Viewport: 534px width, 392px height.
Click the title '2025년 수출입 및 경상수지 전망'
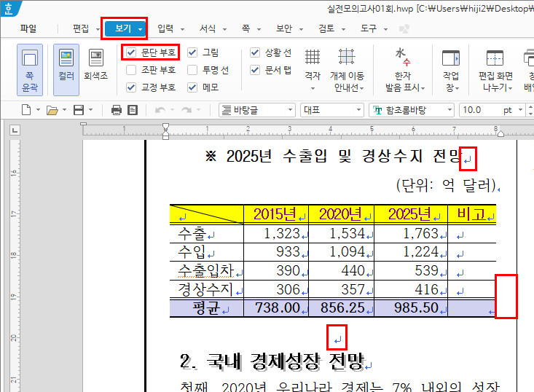343,157
